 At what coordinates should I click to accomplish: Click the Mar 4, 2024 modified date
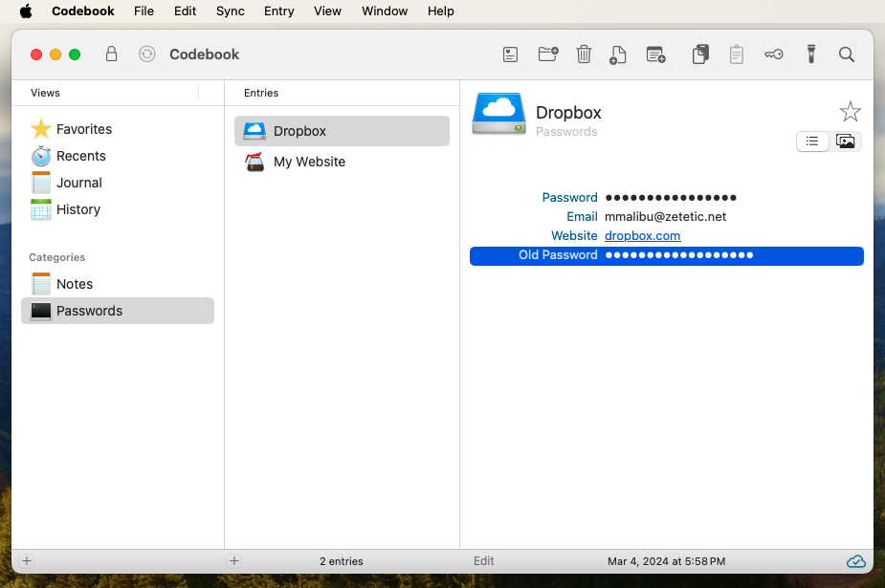point(667,561)
